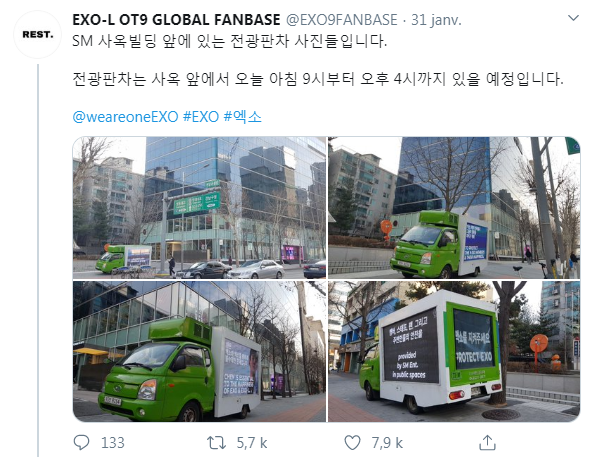Screen dimensions: 596x457
Task: Click the retweet arrows icon
Action: [216, 443]
